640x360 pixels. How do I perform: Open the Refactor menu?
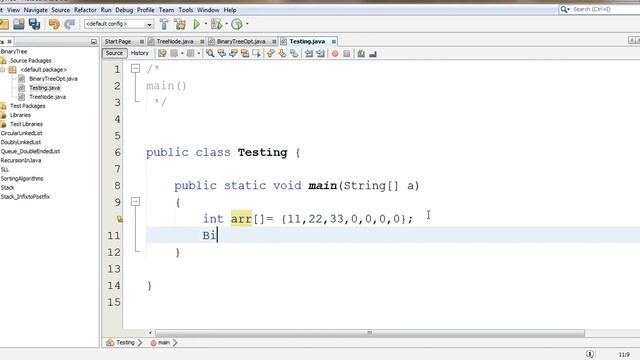pyautogui.click(x=85, y=10)
